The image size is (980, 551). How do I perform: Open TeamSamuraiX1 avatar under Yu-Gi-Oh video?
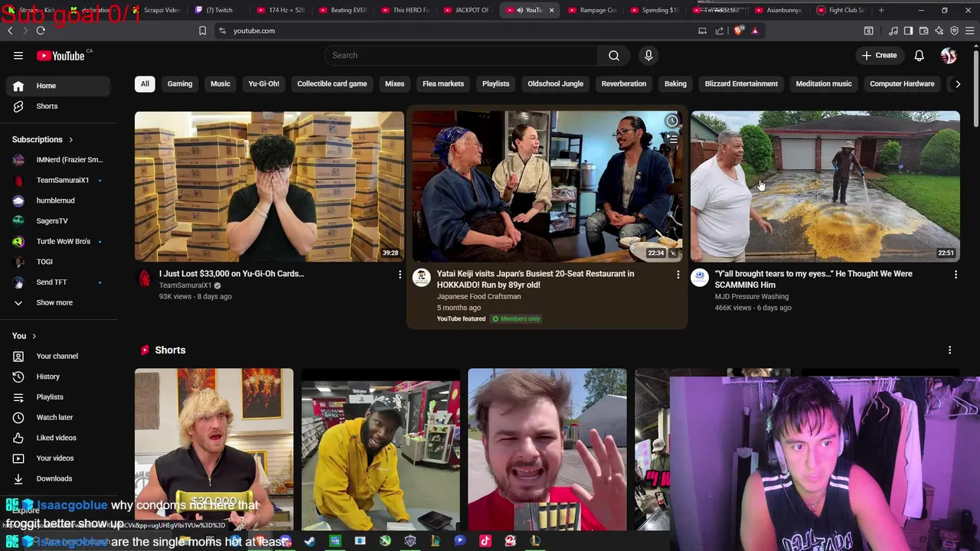(144, 277)
